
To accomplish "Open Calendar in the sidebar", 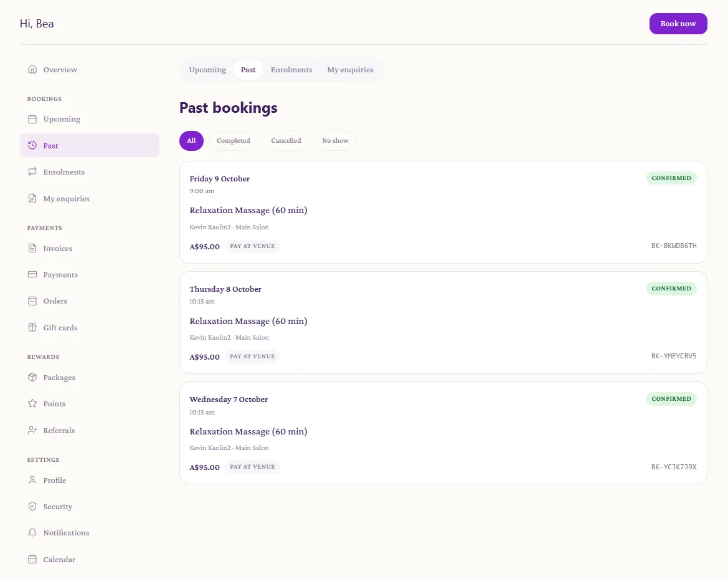I will 90,559.
